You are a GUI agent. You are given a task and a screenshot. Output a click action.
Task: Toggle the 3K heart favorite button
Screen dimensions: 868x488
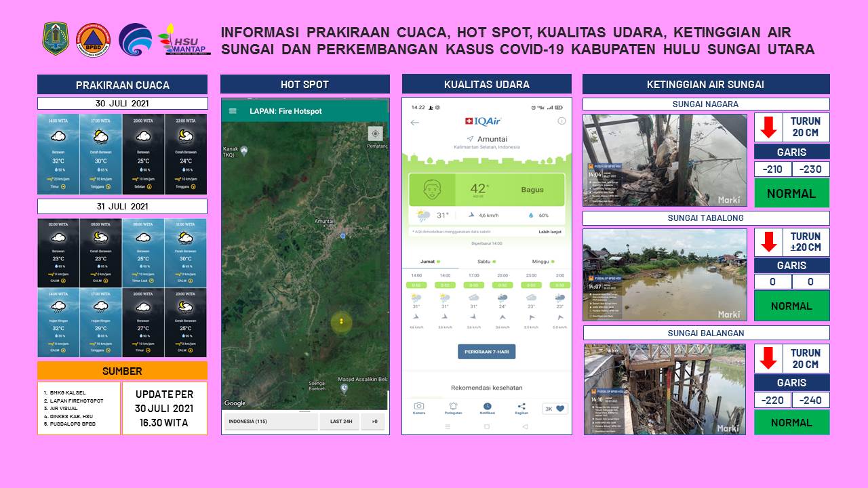pos(554,409)
